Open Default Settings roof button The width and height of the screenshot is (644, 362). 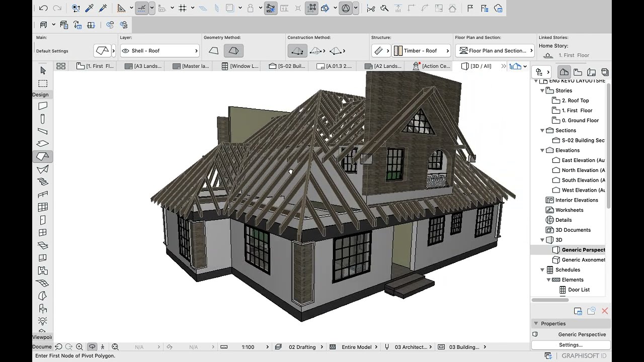pos(103,51)
